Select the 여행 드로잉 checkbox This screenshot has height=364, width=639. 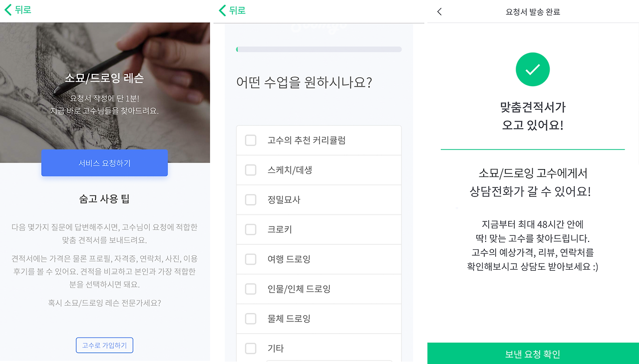(251, 259)
